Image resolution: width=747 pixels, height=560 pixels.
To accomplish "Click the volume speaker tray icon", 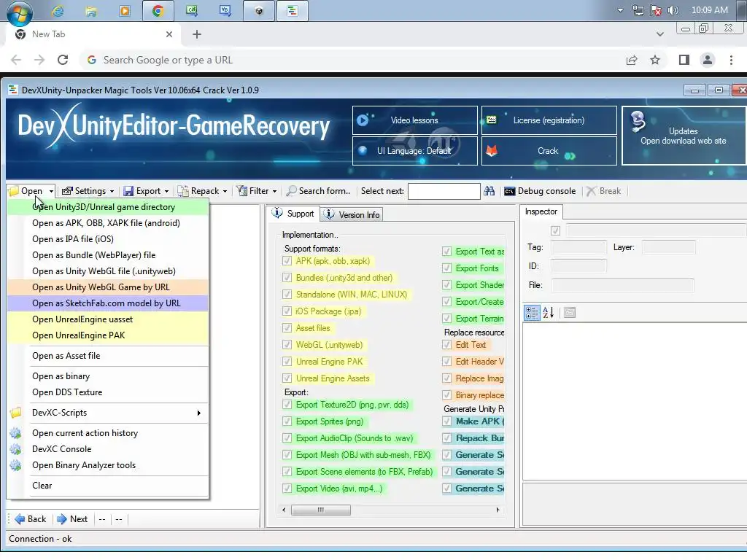I will point(673,10).
